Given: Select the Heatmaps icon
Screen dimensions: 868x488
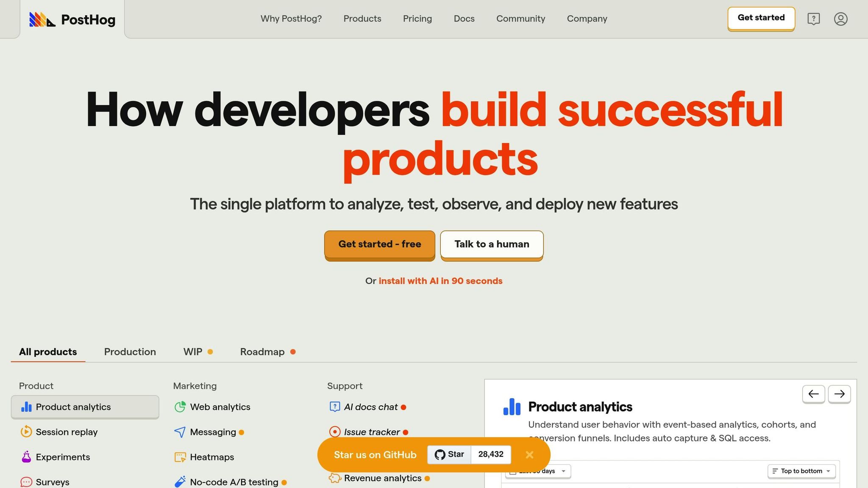Looking at the screenshot, I should click(x=180, y=457).
